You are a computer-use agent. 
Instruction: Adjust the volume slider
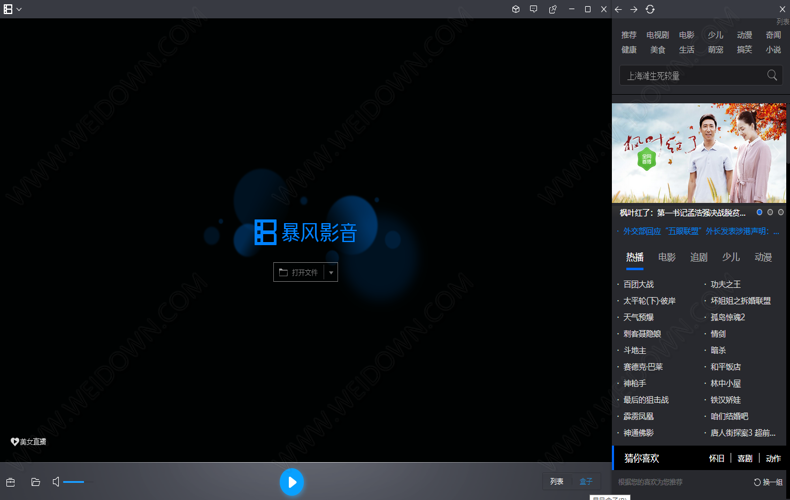tap(78, 482)
